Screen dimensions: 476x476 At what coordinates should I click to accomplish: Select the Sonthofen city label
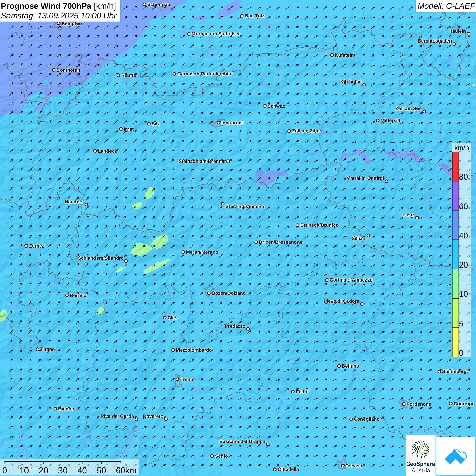pyautogui.click(x=68, y=70)
